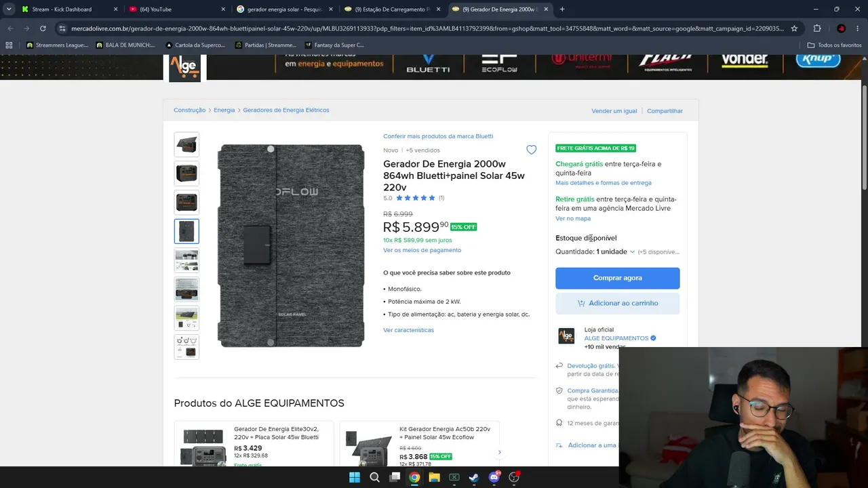Open the Chrome extensions puzzle icon
Screen dimensions: 868x488
[x=816, y=28]
